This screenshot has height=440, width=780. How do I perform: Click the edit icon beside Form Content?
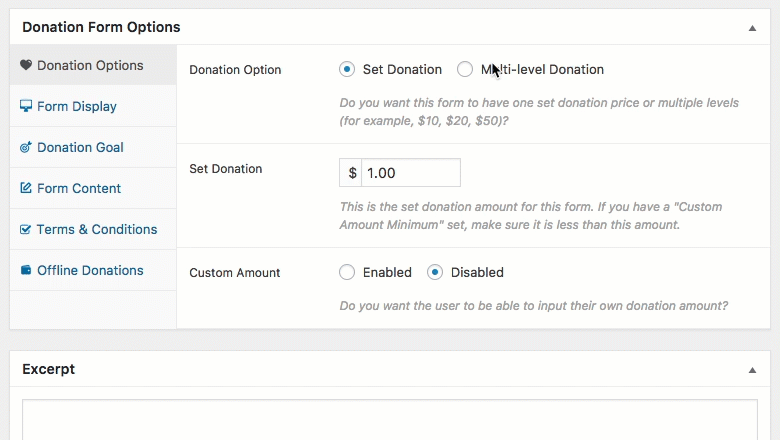pyautogui.click(x=26, y=189)
